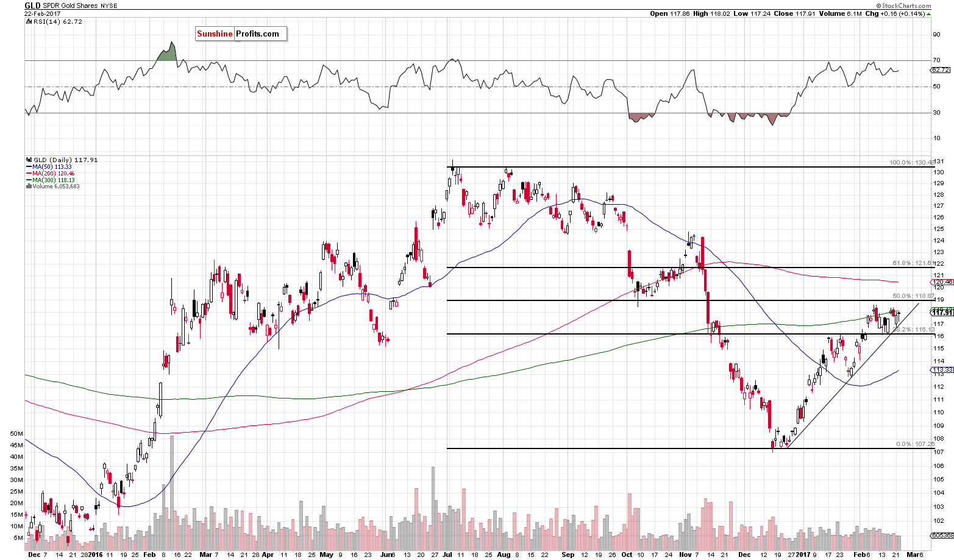Click the RSI axis level 30

pos(936,113)
